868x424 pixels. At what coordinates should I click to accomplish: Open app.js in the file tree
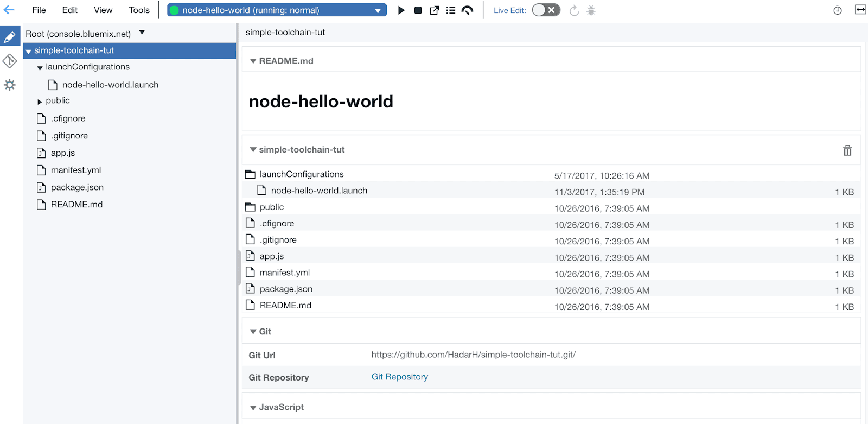63,153
